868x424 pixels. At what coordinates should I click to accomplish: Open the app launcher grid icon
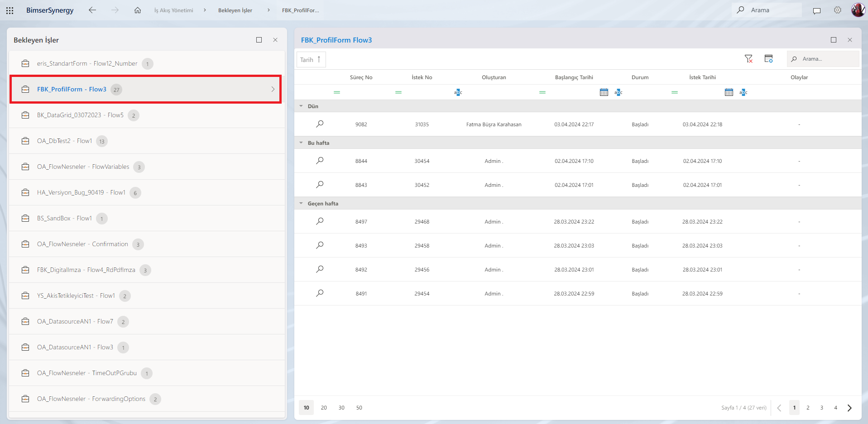pos(10,10)
